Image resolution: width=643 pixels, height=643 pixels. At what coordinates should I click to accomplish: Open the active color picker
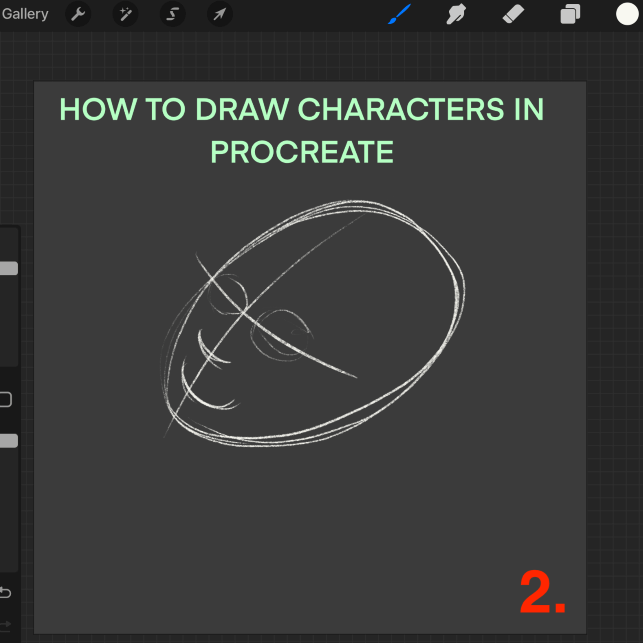tap(627, 14)
